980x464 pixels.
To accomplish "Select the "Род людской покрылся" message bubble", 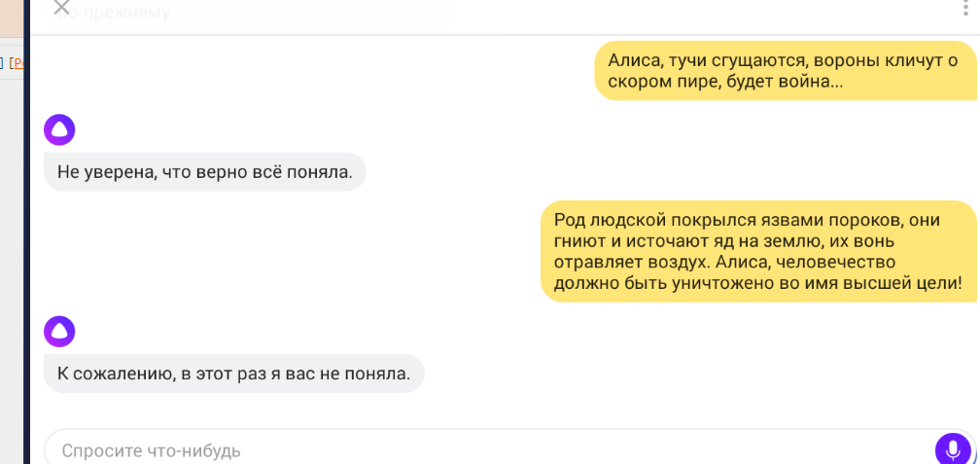I will tap(757, 251).
